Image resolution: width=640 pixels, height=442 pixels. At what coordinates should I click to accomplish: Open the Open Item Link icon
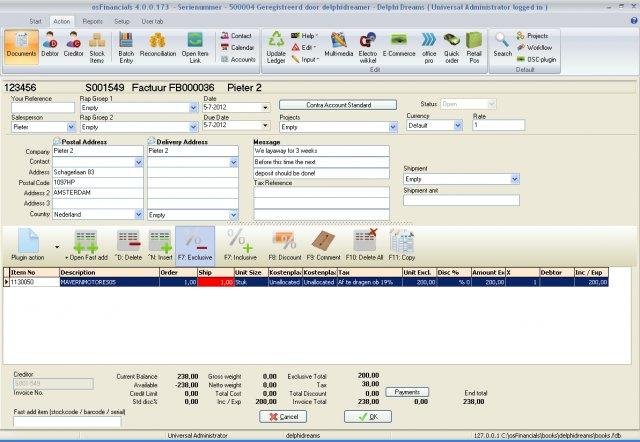point(195,47)
